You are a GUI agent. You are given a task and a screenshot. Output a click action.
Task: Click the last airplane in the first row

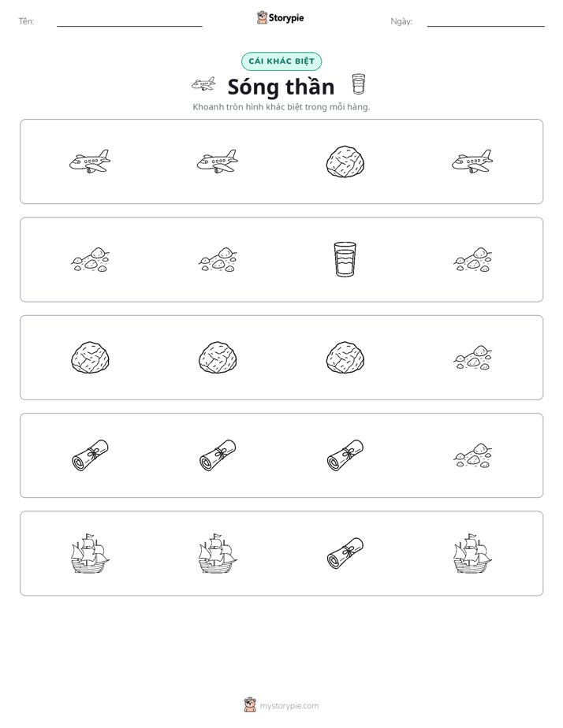point(473,162)
